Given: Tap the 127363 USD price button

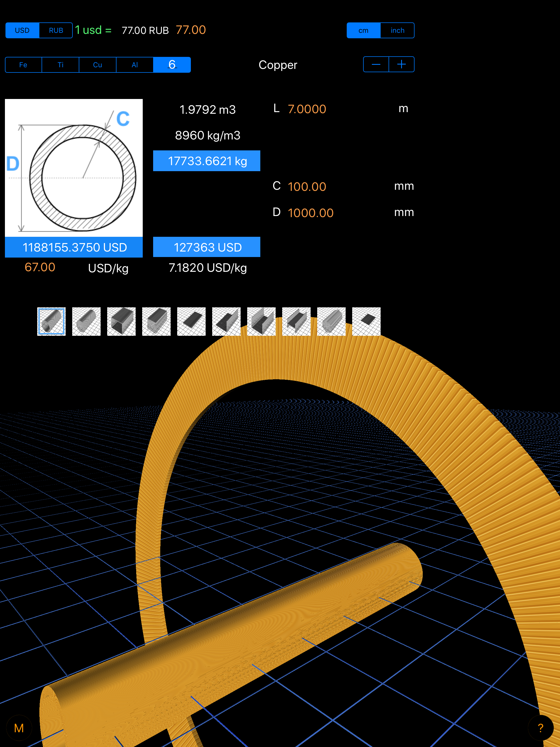Looking at the screenshot, I should [x=207, y=247].
